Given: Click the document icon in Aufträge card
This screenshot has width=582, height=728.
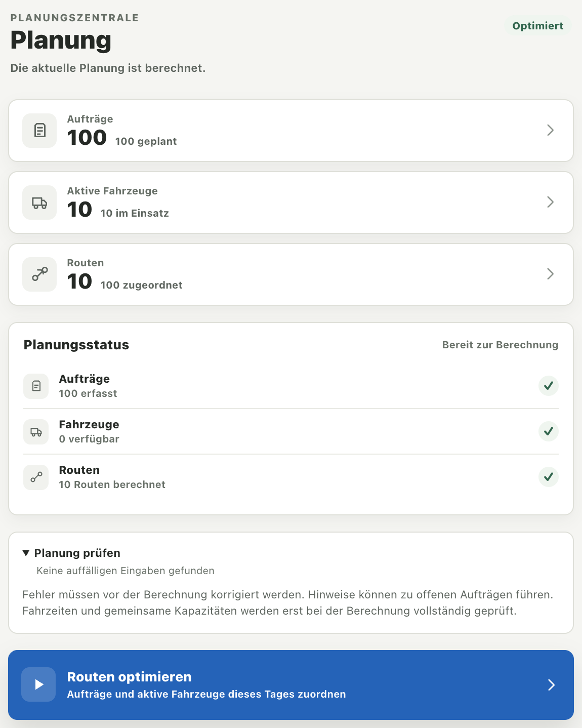Looking at the screenshot, I should tap(39, 131).
